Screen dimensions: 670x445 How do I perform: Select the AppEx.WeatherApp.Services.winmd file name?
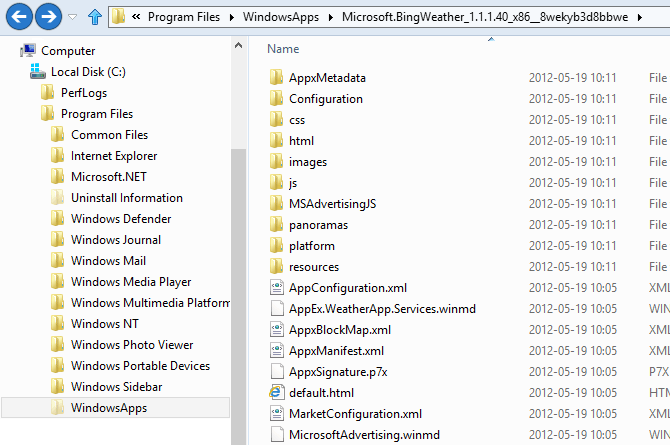382,309
